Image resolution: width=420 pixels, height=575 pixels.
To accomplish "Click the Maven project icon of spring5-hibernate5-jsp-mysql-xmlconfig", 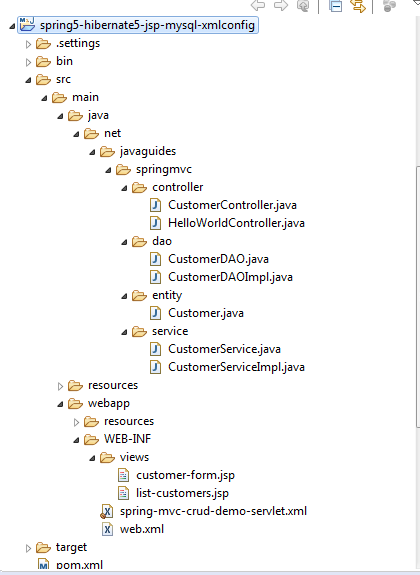I will [x=28, y=25].
